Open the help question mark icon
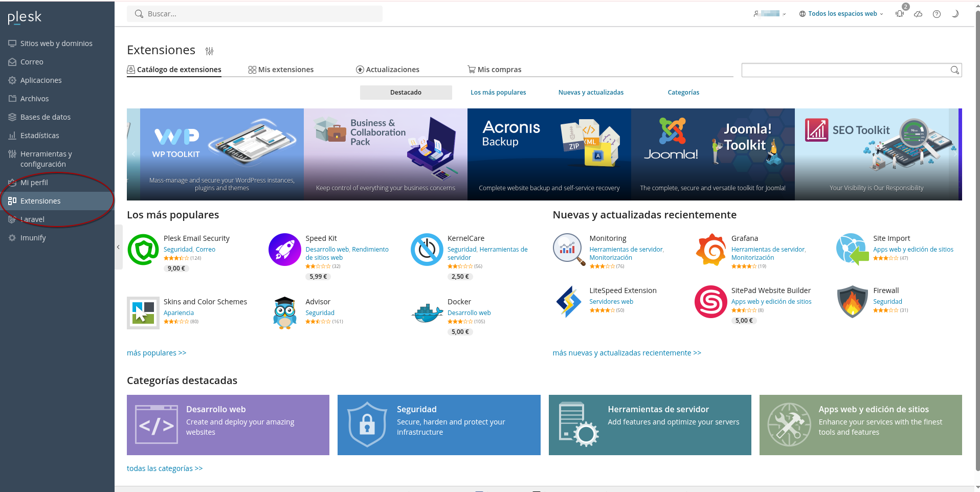 point(937,14)
